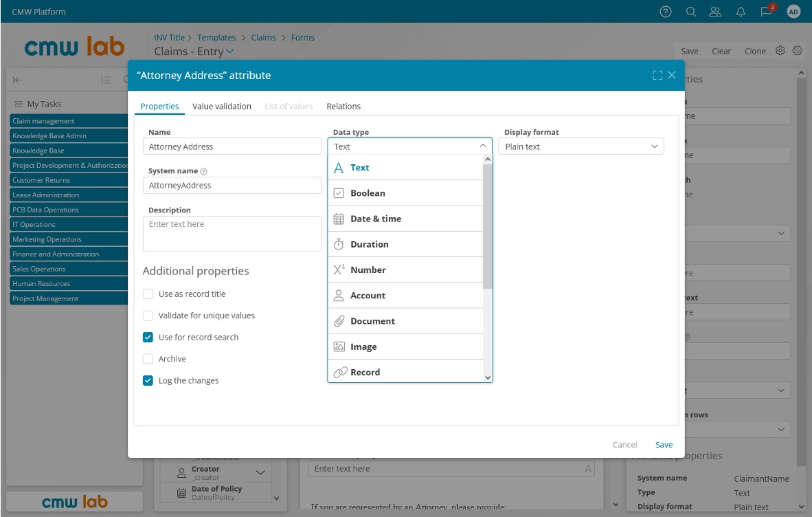Click the data type list scroll-down arrow
The height and width of the screenshot is (517, 812).
(x=487, y=377)
